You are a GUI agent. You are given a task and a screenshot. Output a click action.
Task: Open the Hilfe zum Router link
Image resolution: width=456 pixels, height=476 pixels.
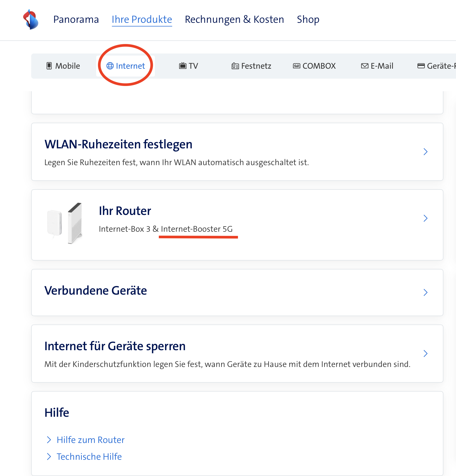pos(90,440)
